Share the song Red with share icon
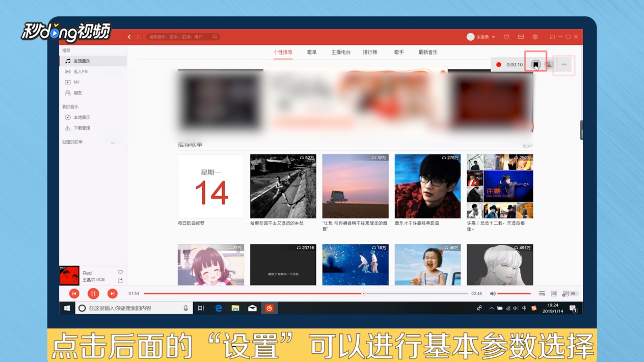 click(120, 280)
